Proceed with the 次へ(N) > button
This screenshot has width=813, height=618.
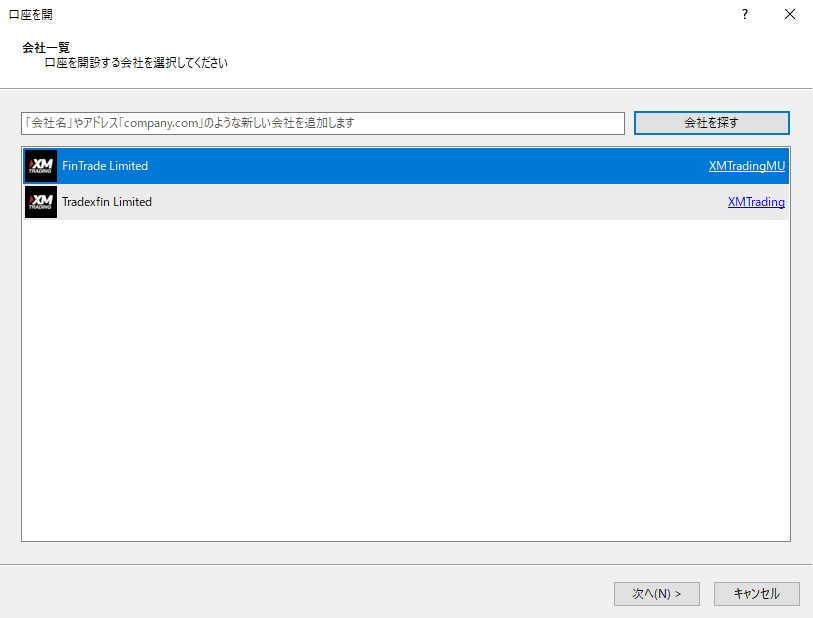pos(656,594)
